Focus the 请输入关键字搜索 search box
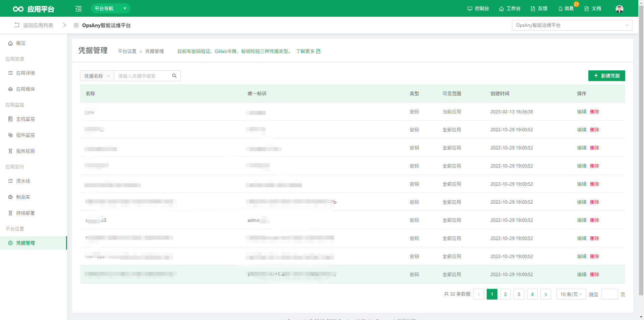This screenshot has height=320, width=644. 143,76
